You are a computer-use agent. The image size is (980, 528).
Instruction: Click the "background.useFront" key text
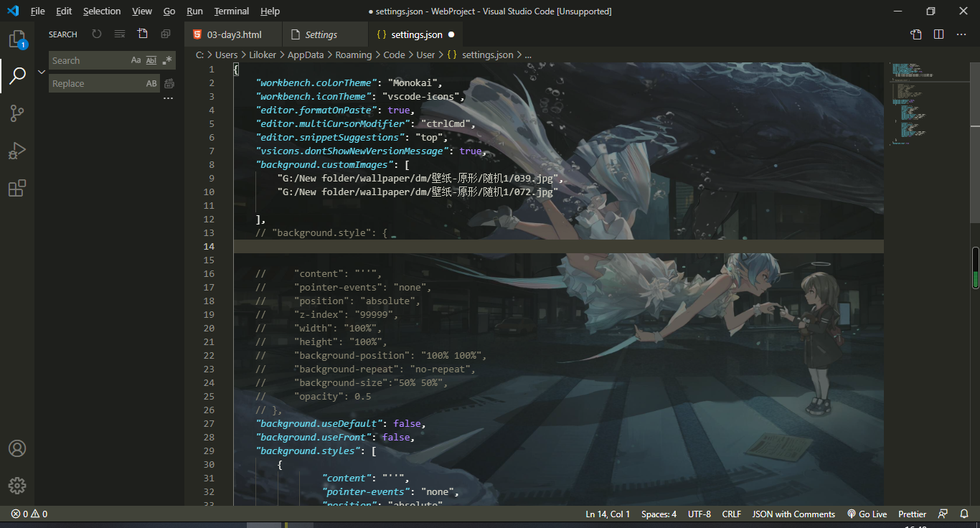(316, 437)
